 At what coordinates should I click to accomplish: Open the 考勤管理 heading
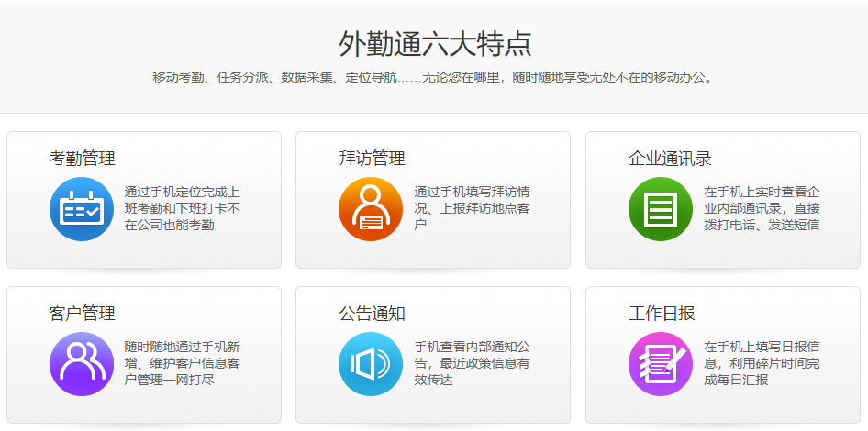[x=83, y=159]
